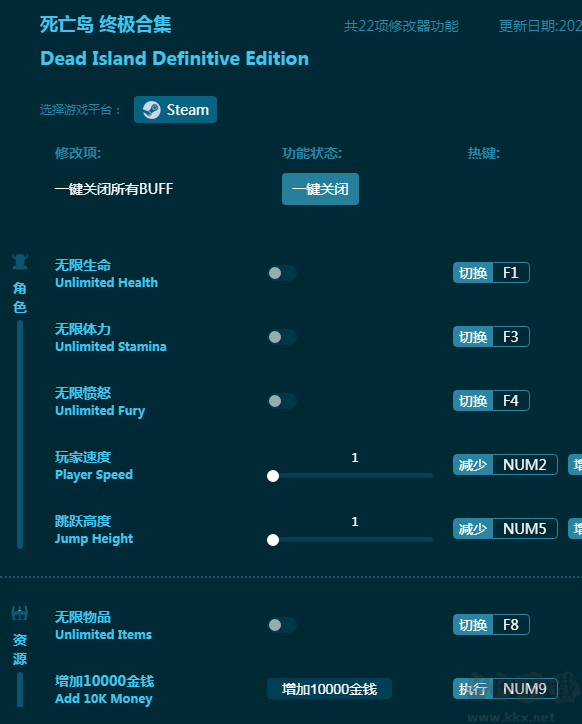Click the F3 hotkey field
The image size is (582, 724).
pyautogui.click(x=510, y=337)
